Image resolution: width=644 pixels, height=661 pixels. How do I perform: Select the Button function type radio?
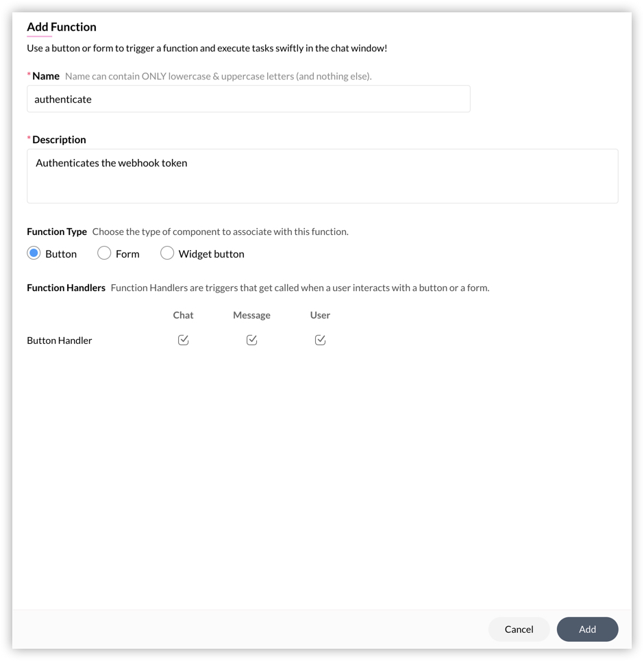pos(34,253)
